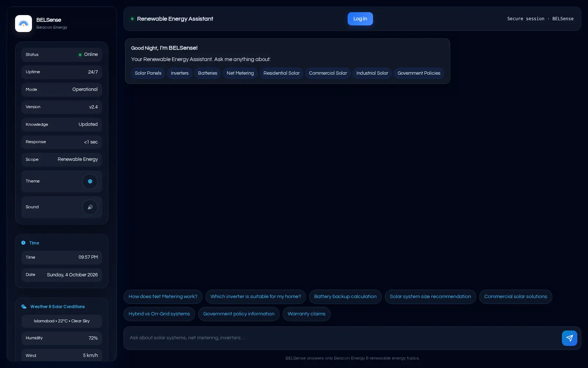Ask 'How does Net Metering work?'
The width and height of the screenshot is (588, 368).
pos(163,297)
